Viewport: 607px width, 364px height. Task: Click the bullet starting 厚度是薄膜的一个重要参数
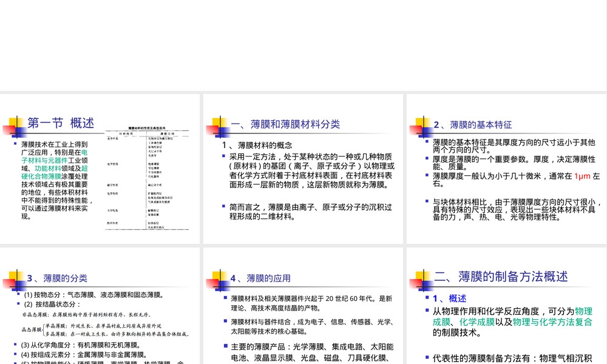[514, 163]
